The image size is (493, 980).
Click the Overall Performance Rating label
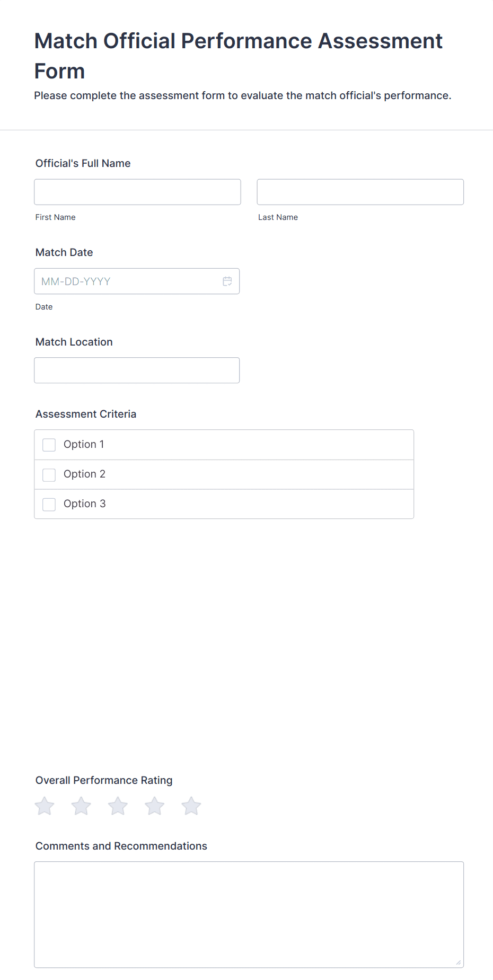104,780
